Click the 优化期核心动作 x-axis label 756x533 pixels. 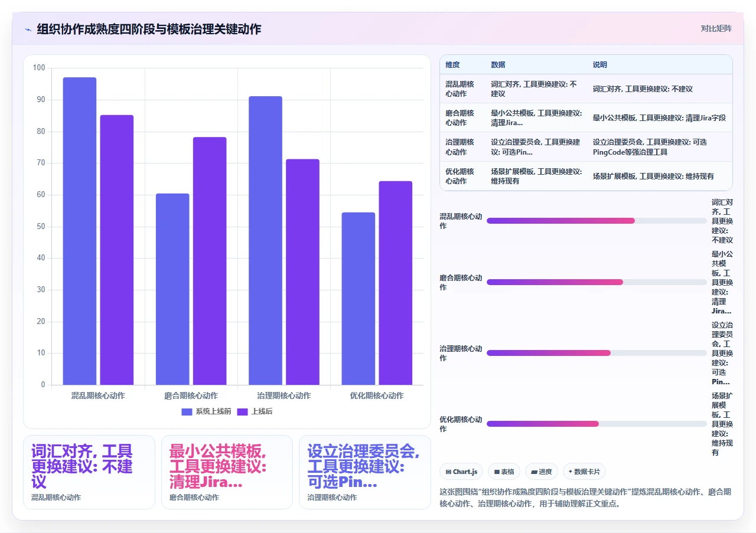click(x=377, y=395)
